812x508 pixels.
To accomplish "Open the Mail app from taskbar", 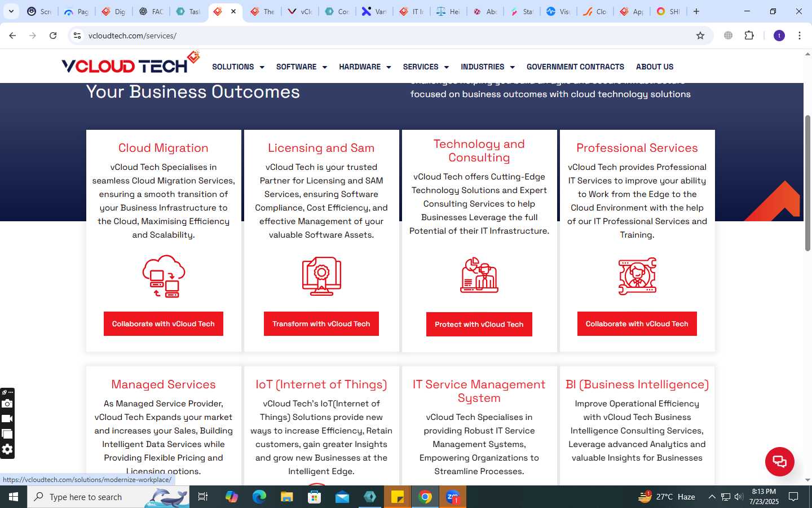I will coord(342,497).
